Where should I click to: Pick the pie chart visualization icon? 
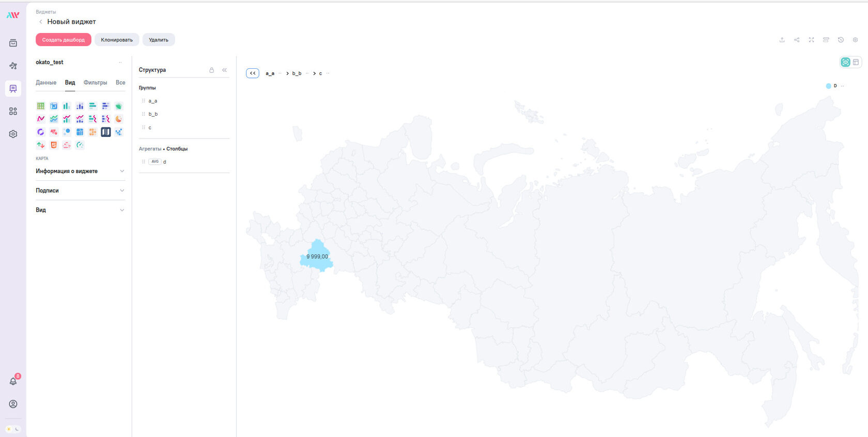119,119
